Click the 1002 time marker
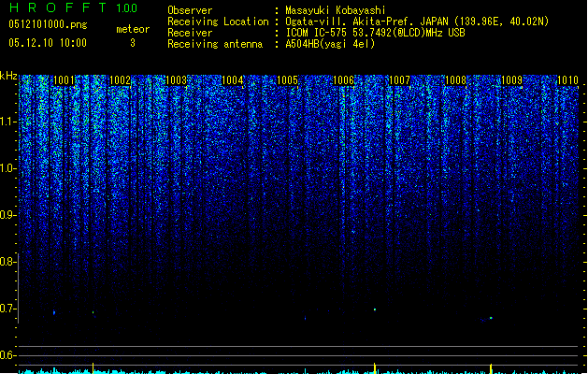This screenshot has width=588, height=374. 120,80
